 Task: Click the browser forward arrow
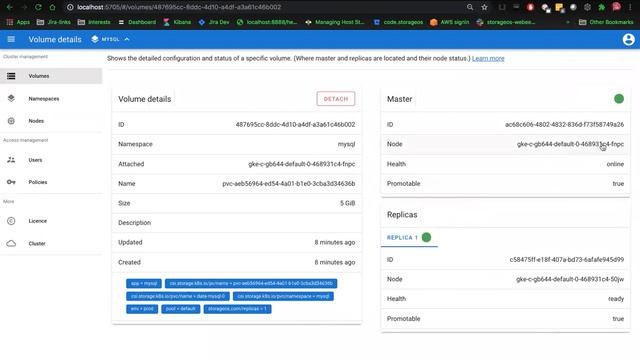point(24,7)
